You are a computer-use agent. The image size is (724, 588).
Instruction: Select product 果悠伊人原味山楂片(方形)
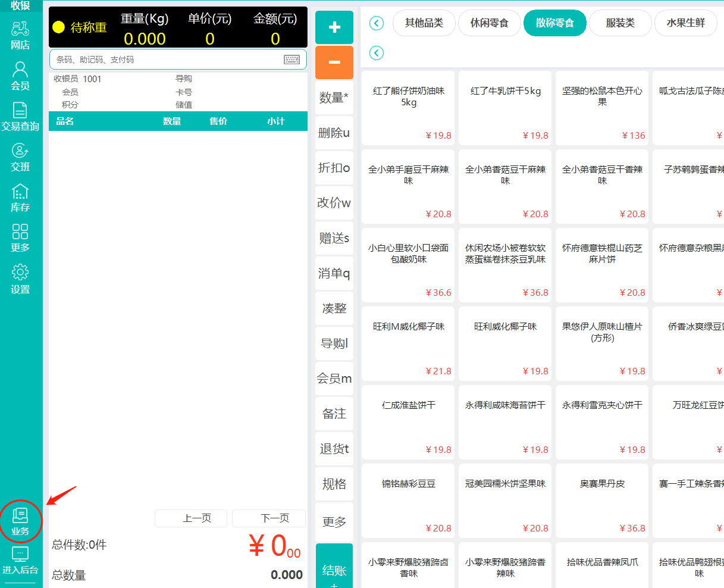(602, 344)
